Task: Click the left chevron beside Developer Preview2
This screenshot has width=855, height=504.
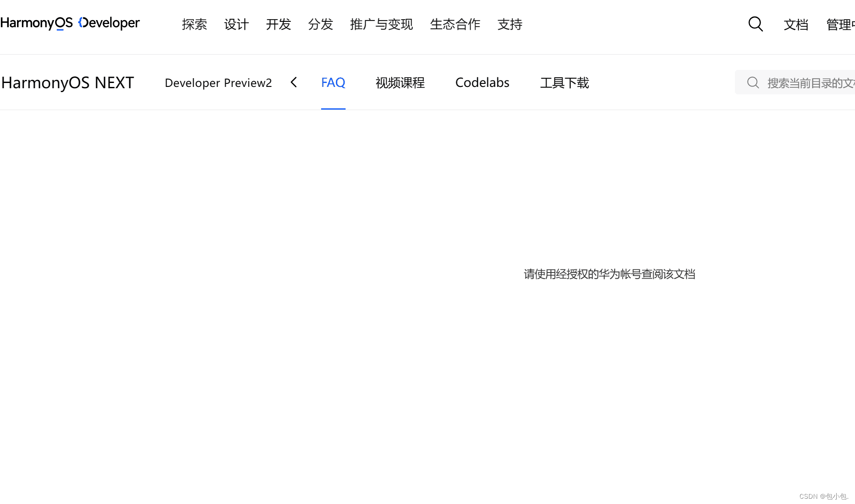Action: point(294,82)
